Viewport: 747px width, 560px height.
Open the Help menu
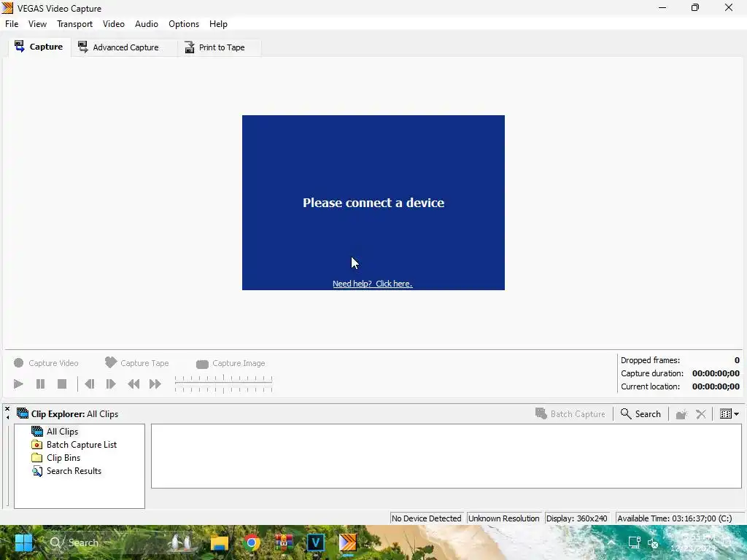[x=218, y=24]
